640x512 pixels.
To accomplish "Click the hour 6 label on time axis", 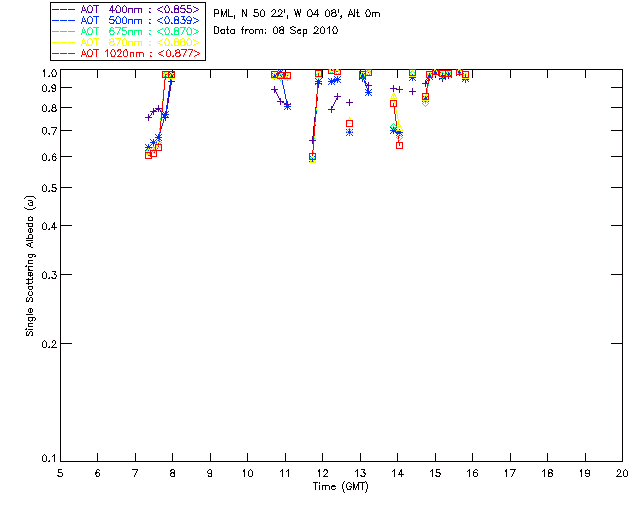I will tap(98, 473).
